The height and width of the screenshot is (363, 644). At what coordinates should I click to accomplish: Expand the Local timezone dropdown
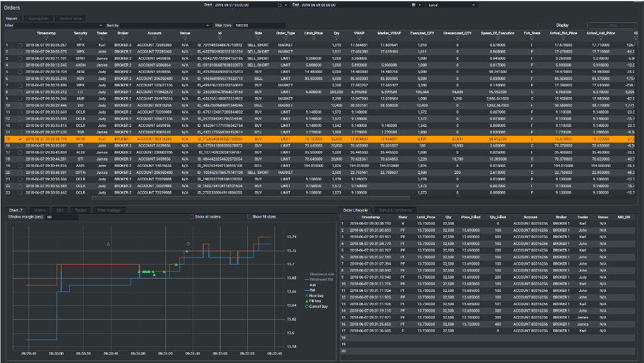[x=452, y=5]
